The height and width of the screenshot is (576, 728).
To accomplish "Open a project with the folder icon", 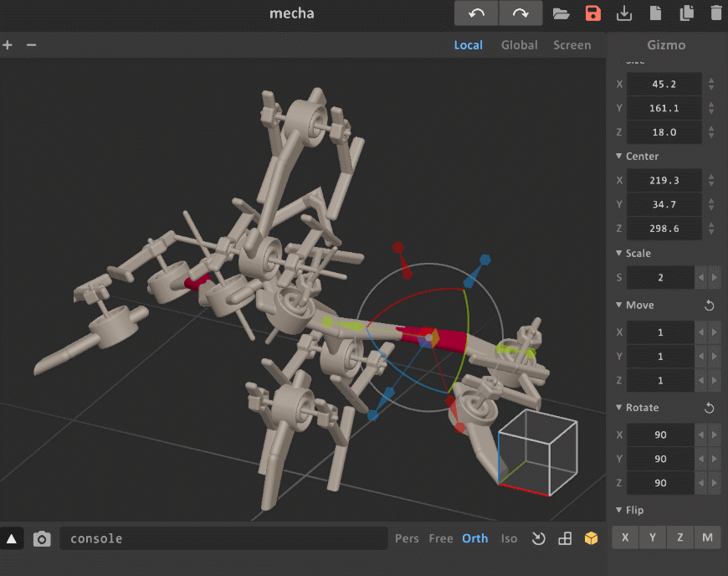I will 561,13.
